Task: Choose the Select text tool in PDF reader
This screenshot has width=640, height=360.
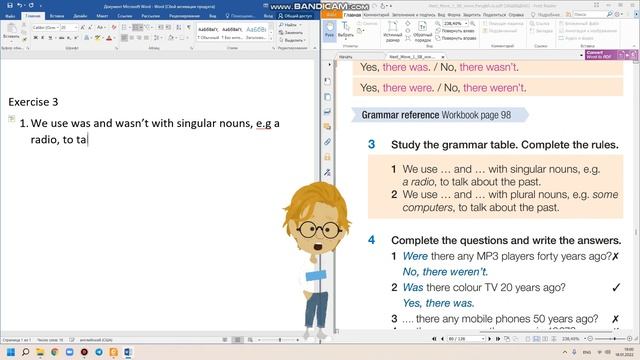Action: (x=345, y=30)
